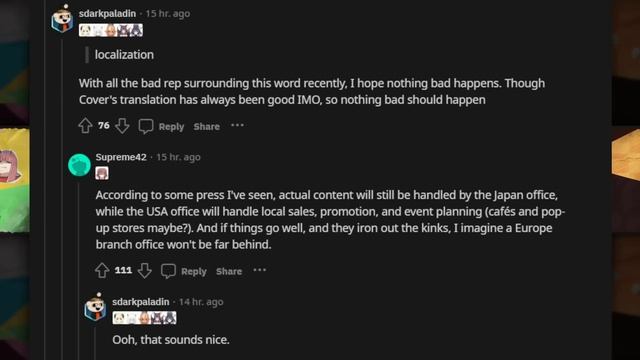
Task: Click reply bubble icon under Supreme42's comment
Action: [x=168, y=271]
